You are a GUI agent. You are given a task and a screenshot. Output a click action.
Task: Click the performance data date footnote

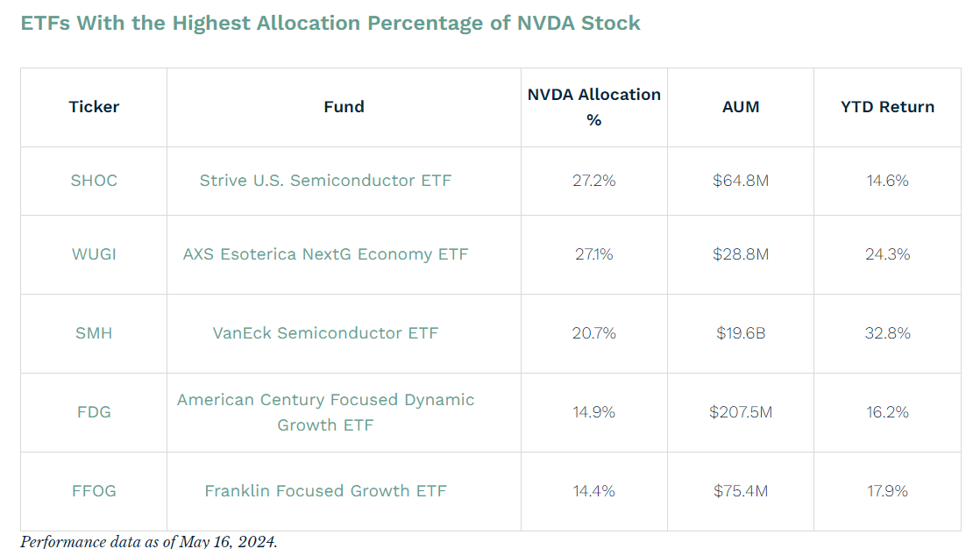(148, 541)
